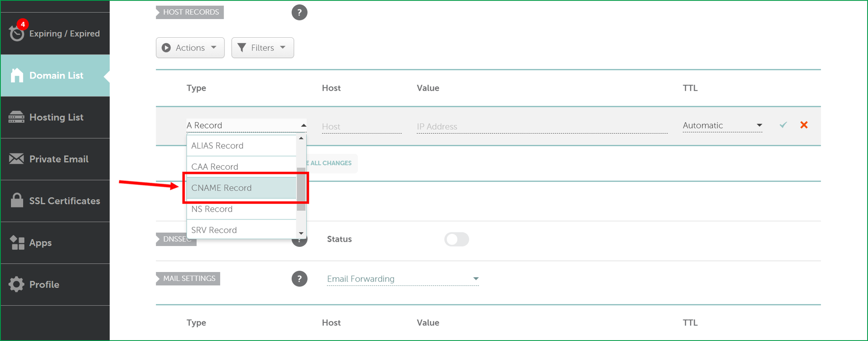Toggle the DNSSEC Status switch
The height and width of the screenshot is (341, 868).
(457, 239)
